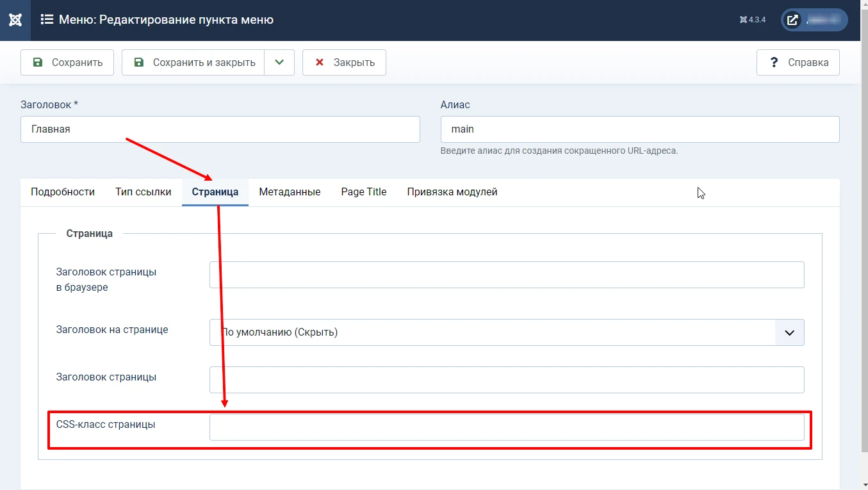The height and width of the screenshot is (490, 868).
Task: Open the Заголовок на странице dropdown
Action: (x=506, y=332)
